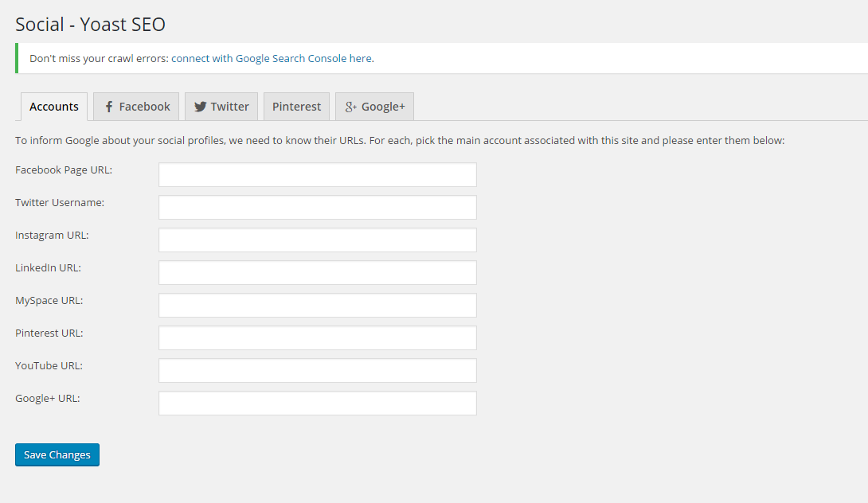
Task: Click the 'YouTube URL:' label
Action: point(49,366)
